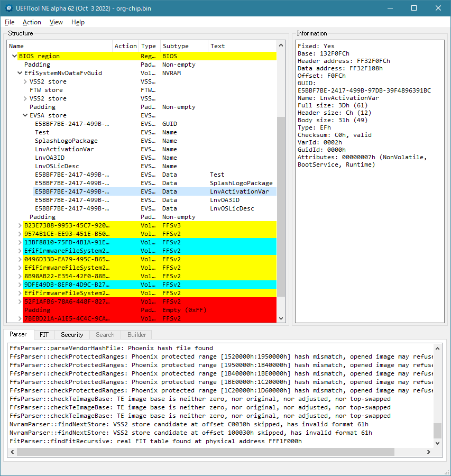Click the Checksum: C0h, valid line

[335, 135]
